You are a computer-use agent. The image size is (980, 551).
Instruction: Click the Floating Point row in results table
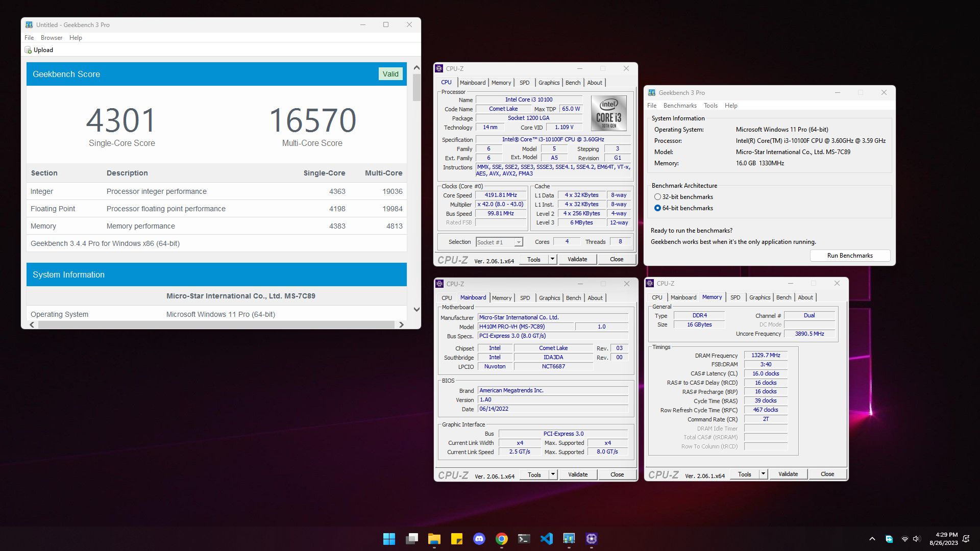pyautogui.click(x=216, y=209)
